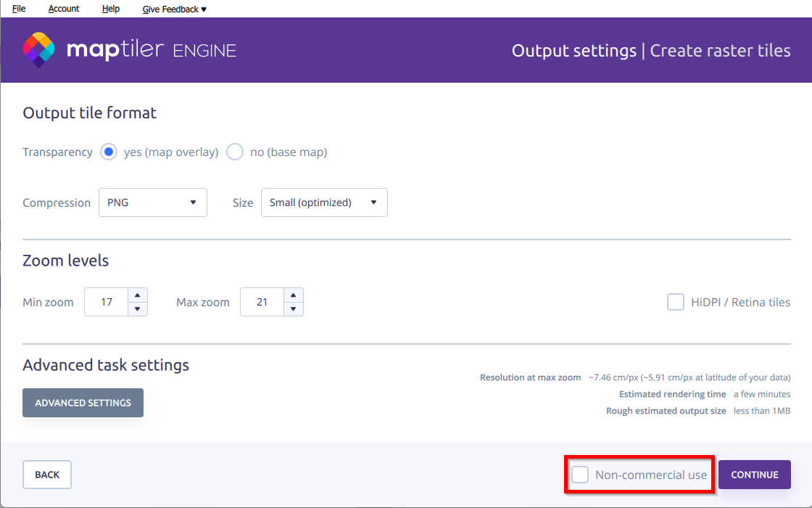
Task: Select transparency no (base map) option
Action: [235, 152]
